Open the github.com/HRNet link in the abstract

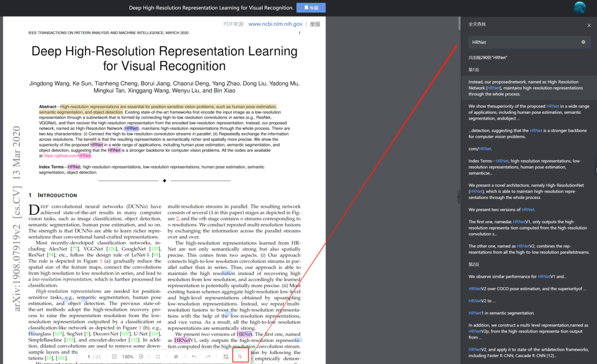point(67,156)
